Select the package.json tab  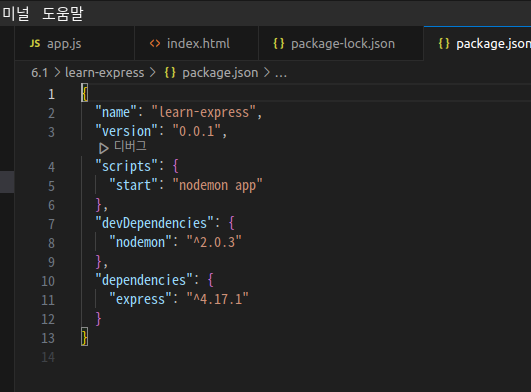pyautogui.click(x=477, y=44)
